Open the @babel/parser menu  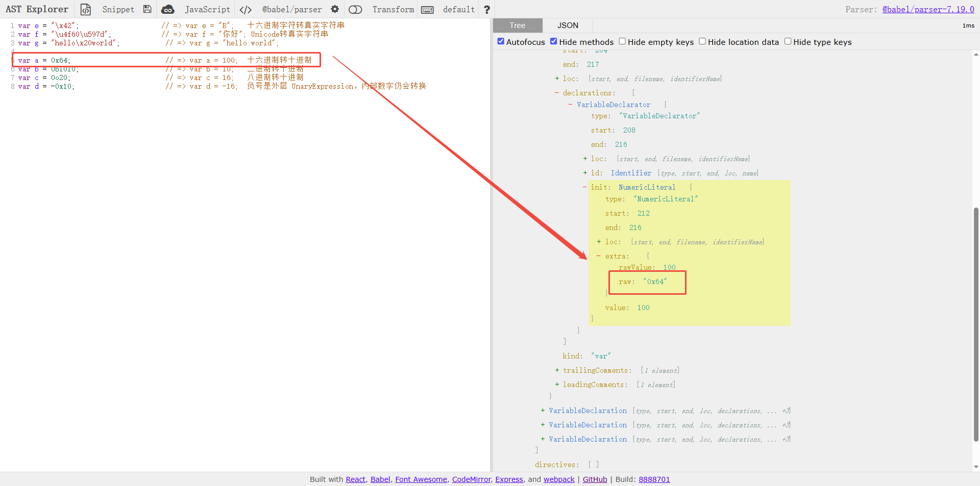[292, 9]
